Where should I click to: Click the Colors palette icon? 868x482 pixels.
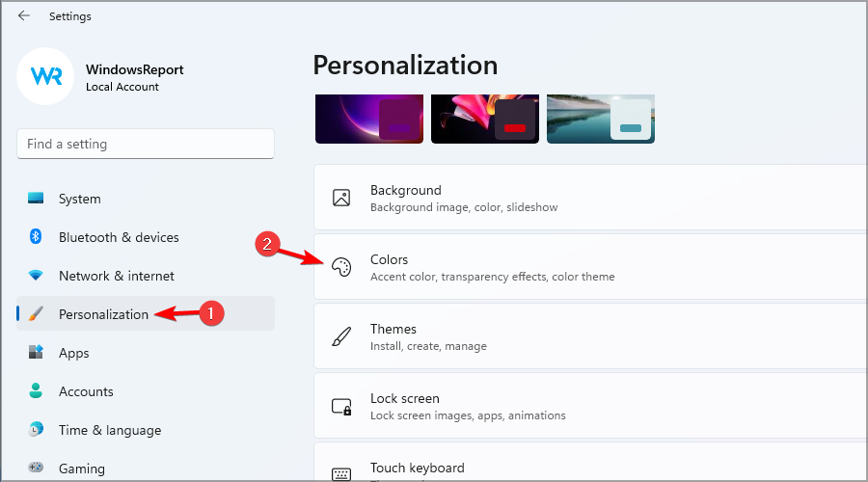(x=341, y=267)
